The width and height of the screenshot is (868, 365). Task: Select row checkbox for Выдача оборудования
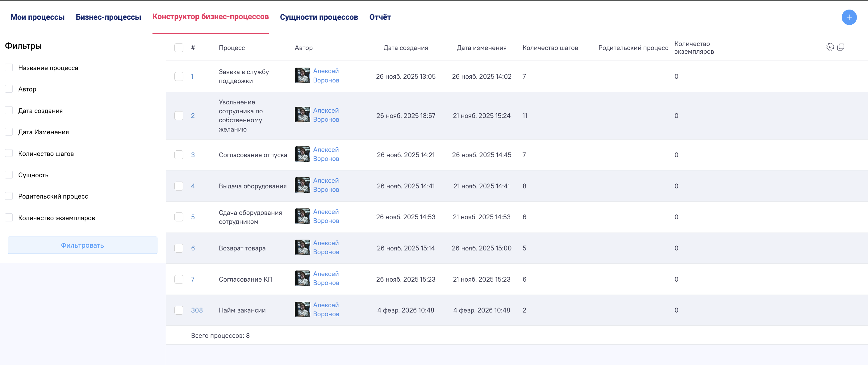coord(179,186)
